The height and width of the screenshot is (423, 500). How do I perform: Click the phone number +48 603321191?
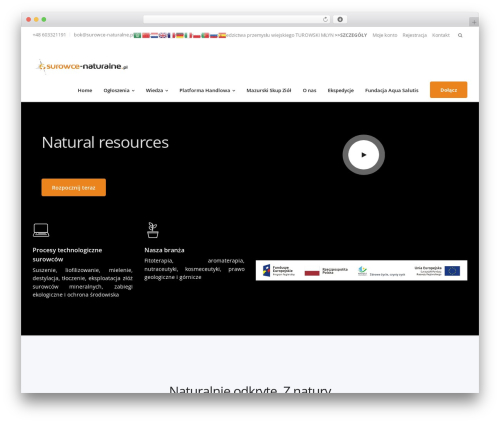[49, 35]
